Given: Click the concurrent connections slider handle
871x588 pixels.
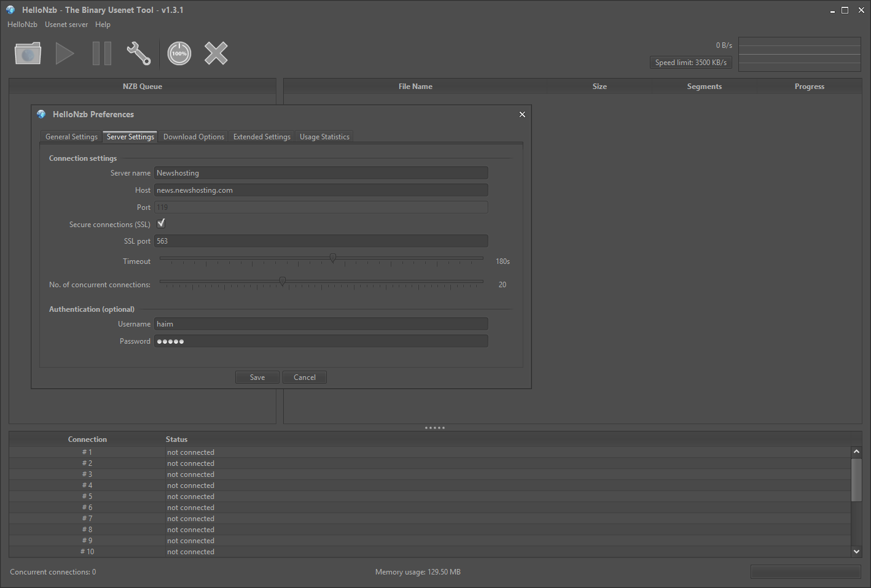Looking at the screenshot, I should click(283, 282).
